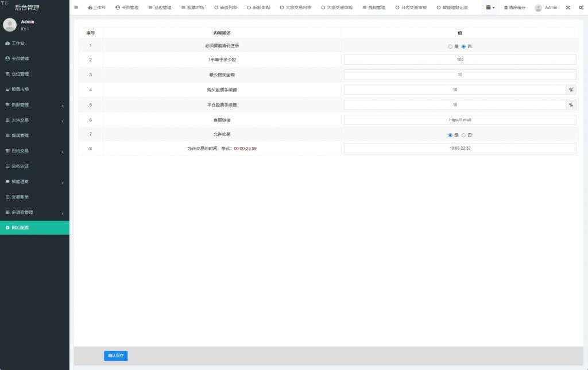Screen dimensions: 588x370
Task: Click the hamburger sidebar toggle icon
Action: coord(76,7)
